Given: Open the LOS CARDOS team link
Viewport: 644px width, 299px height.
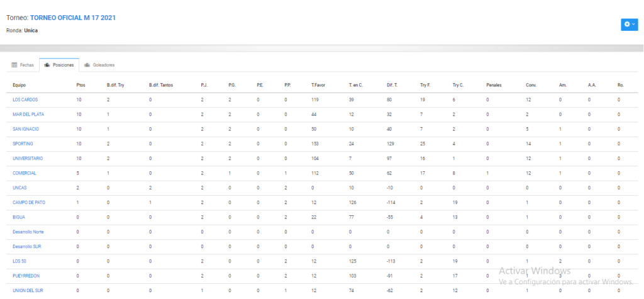Looking at the screenshot, I should pos(25,100).
